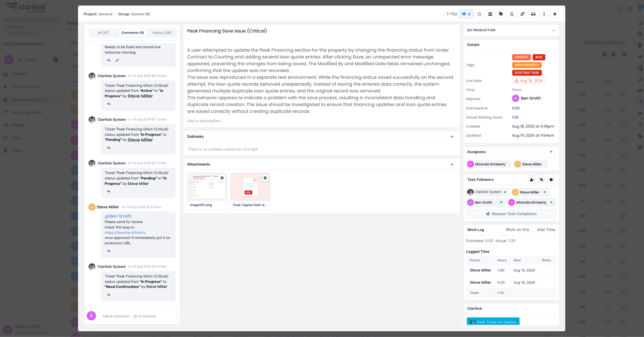This screenshot has width=644, height=337.
Task: Click Add a description placeholder
Action: tap(205, 121)
